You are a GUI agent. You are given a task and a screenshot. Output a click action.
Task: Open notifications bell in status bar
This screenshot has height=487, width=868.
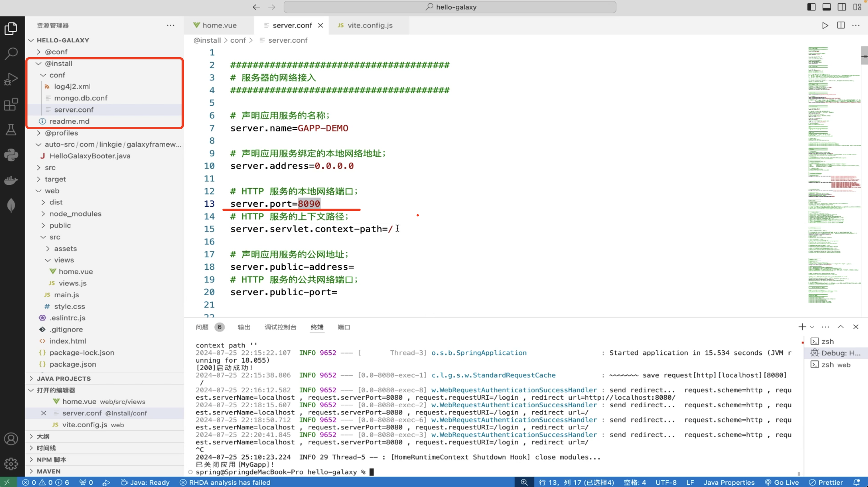[857, 482]
